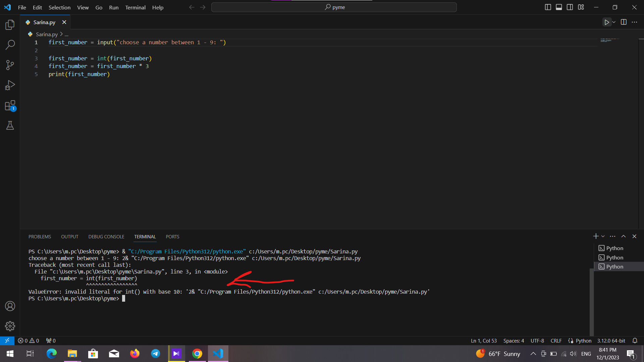The height and width of the screenshot is (362, 644).
Task: Click the Ln 1, Col 53 cursor position
Action: click(484, 341)
